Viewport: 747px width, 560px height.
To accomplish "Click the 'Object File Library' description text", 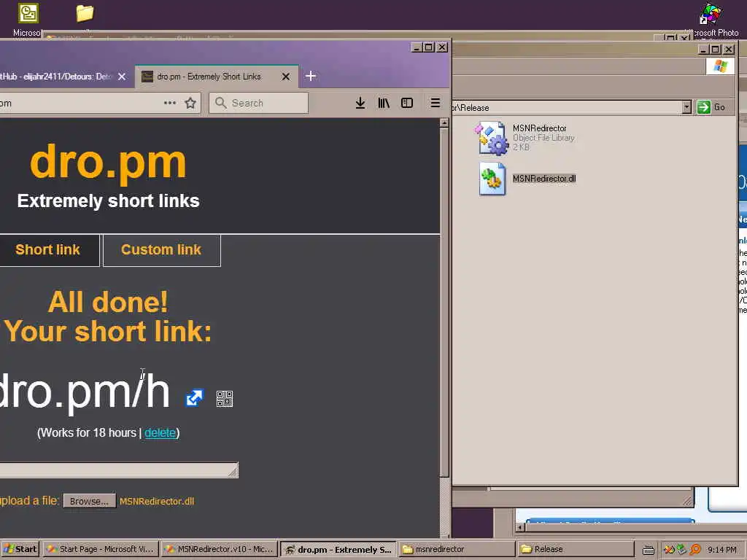I will [x=543, y=138].
